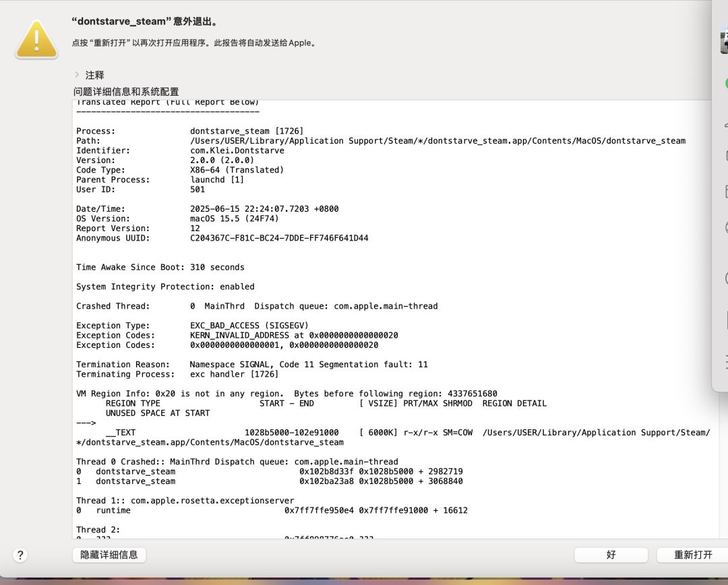Click the rosetta exceptionserver Thread 1 line

click(185, 501)
